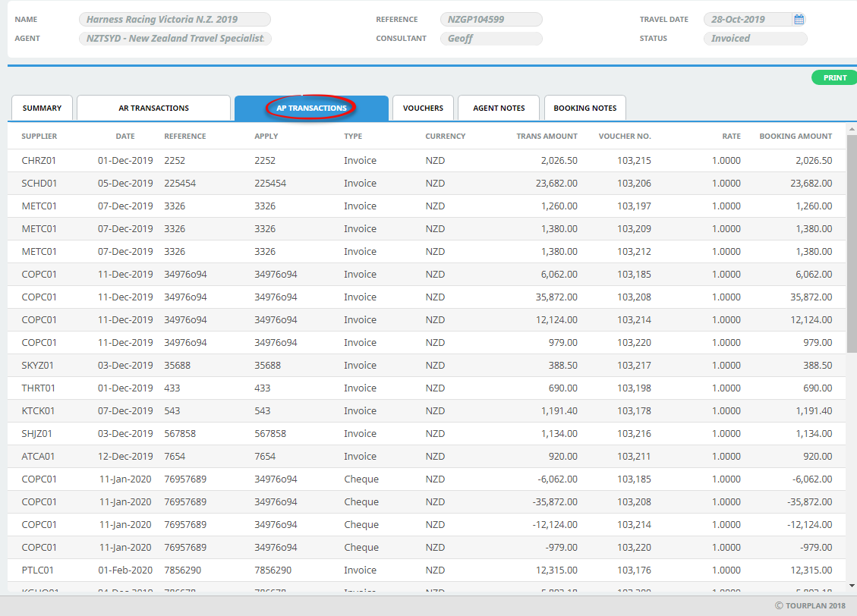The height and width of the screenshot is (616, 857).
Task: Click voucher number 103,212
Action: (x=634, y=252)
